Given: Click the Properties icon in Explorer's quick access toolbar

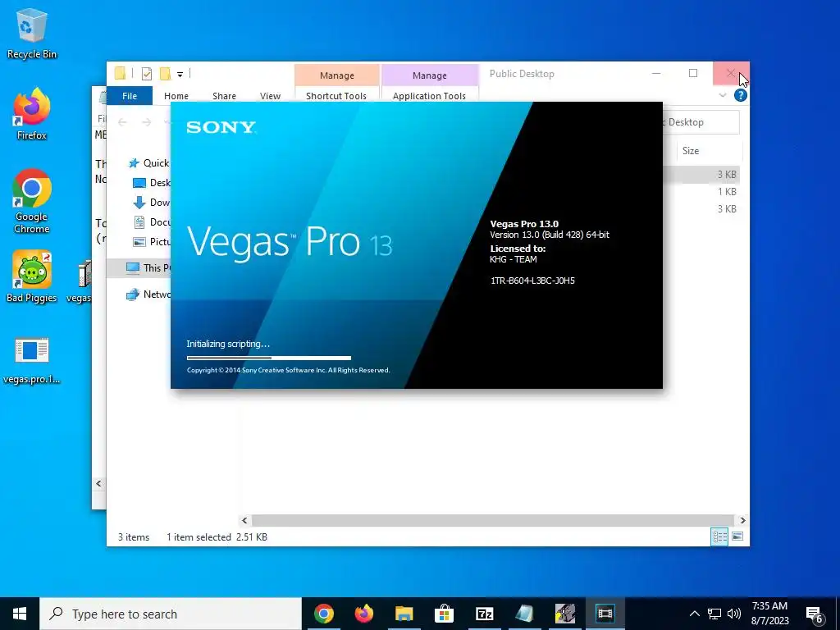Looking at the screenshot, I should [x=146, y=73].
